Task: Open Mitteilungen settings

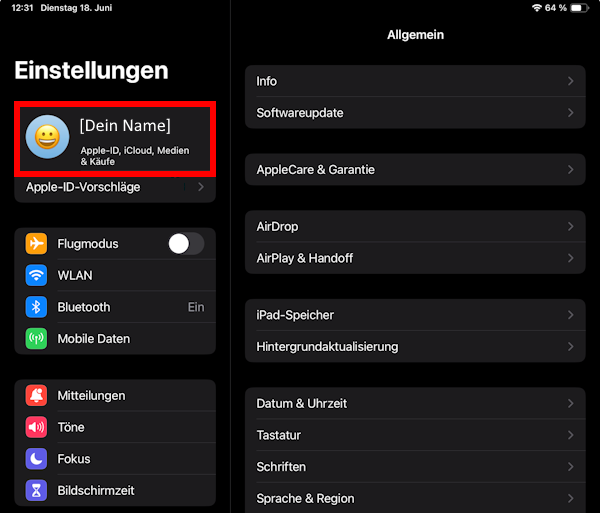Action: pyautogui.click(x=115, y=395)
